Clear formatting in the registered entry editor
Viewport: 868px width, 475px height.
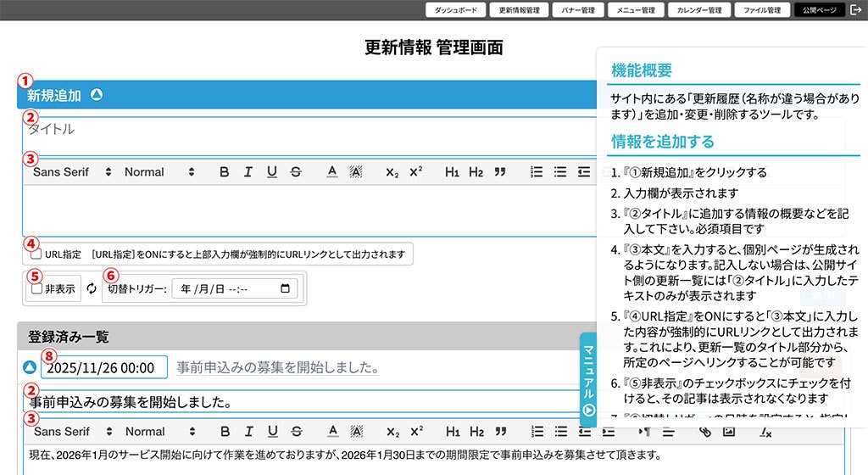(765, 432)
